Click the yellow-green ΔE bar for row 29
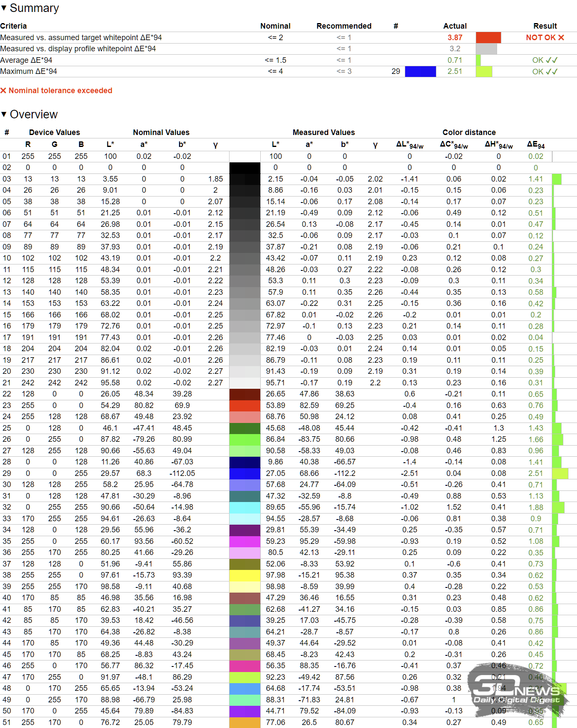This screenshot has width=577, height=728. pos(560,473)
